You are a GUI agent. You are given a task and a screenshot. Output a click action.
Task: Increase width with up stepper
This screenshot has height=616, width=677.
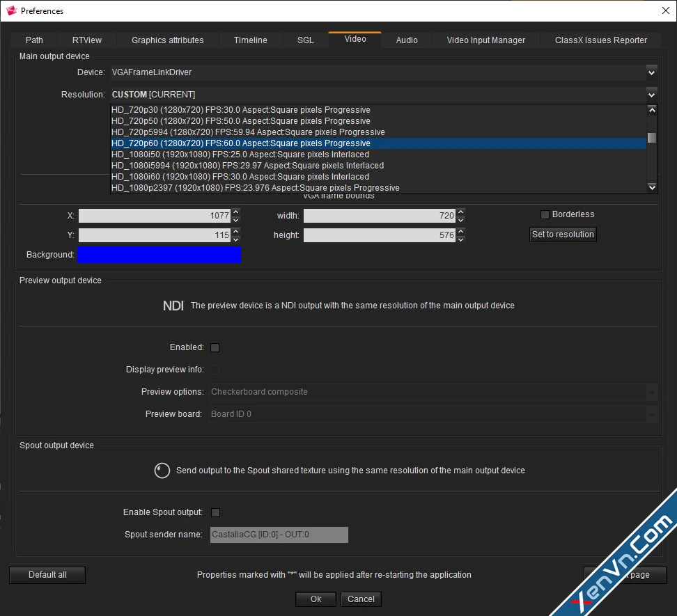click(x=460, y=212)
